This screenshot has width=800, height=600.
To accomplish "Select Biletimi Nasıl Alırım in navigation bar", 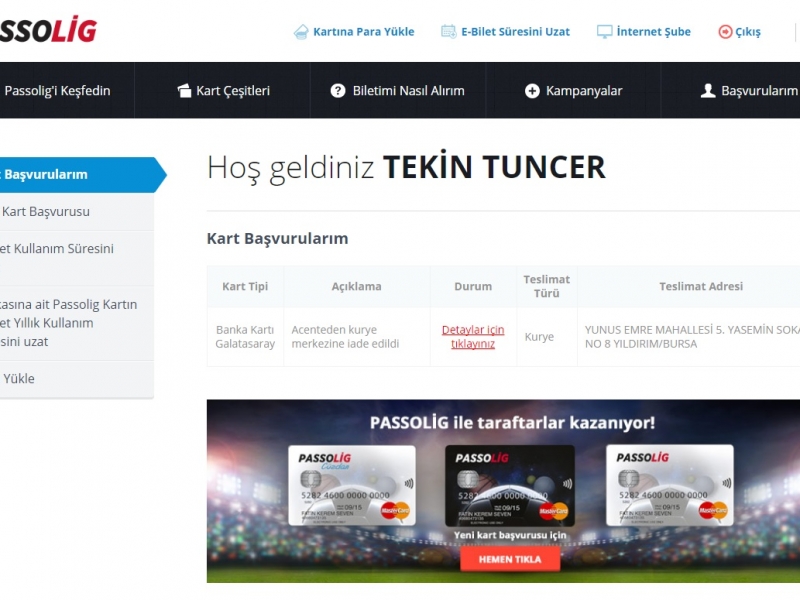I will [408, 91].
